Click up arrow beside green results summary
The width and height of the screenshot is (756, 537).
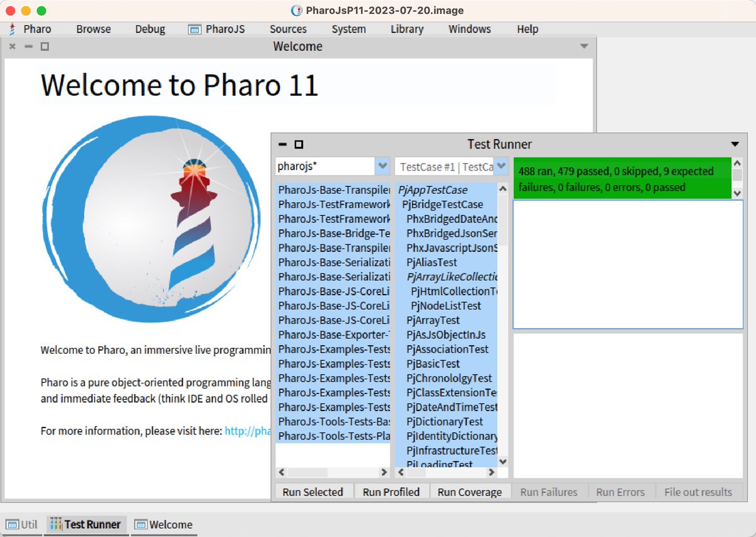click(737, 162)
